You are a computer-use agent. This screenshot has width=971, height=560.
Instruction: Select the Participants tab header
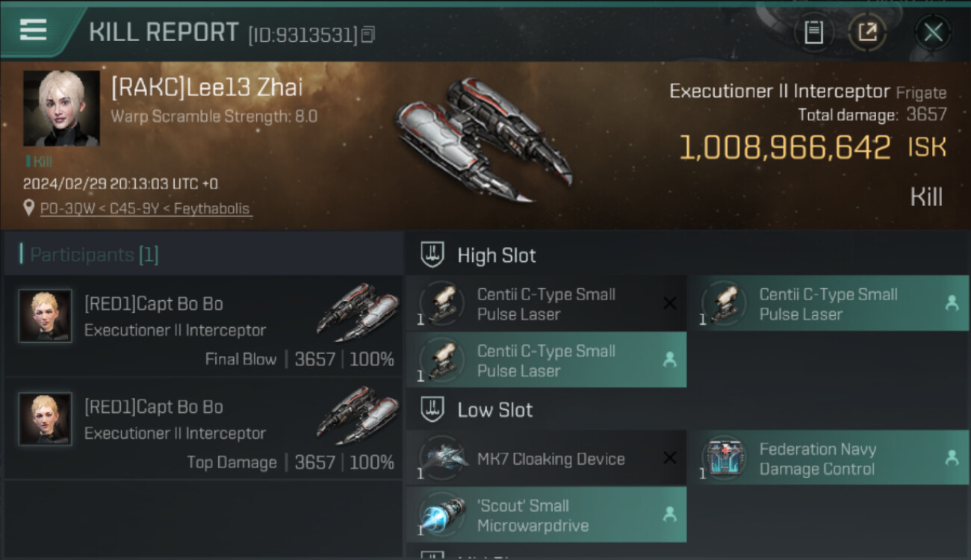click(93, 255)
